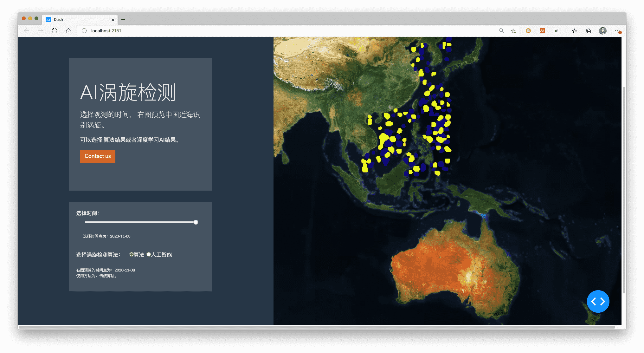Open a new browser tab

point(123,20)
